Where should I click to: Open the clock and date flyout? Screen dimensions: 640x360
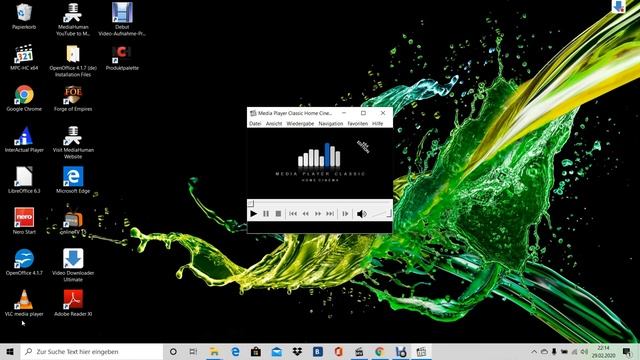[603, 351]
